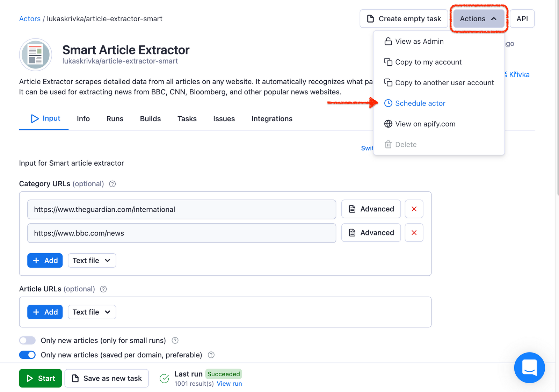
Task: Switch to the Integrations tab
Action: (x=271, y=118)
